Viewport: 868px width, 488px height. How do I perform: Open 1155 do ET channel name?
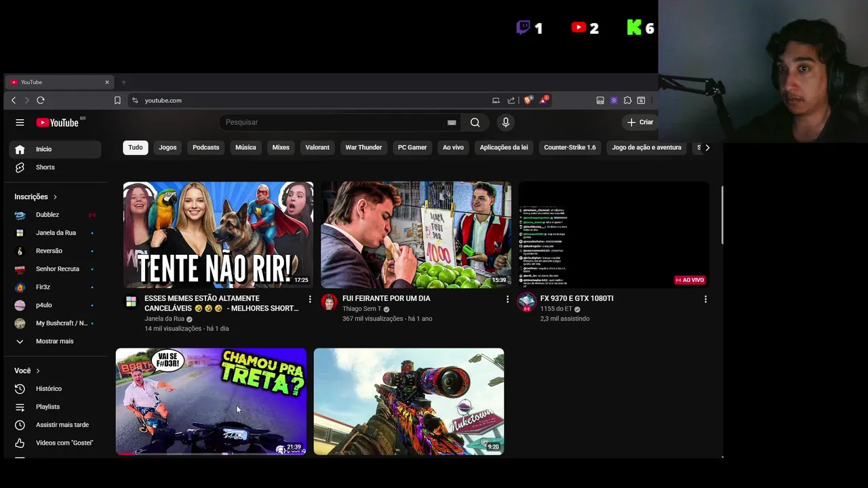[556, 309]
